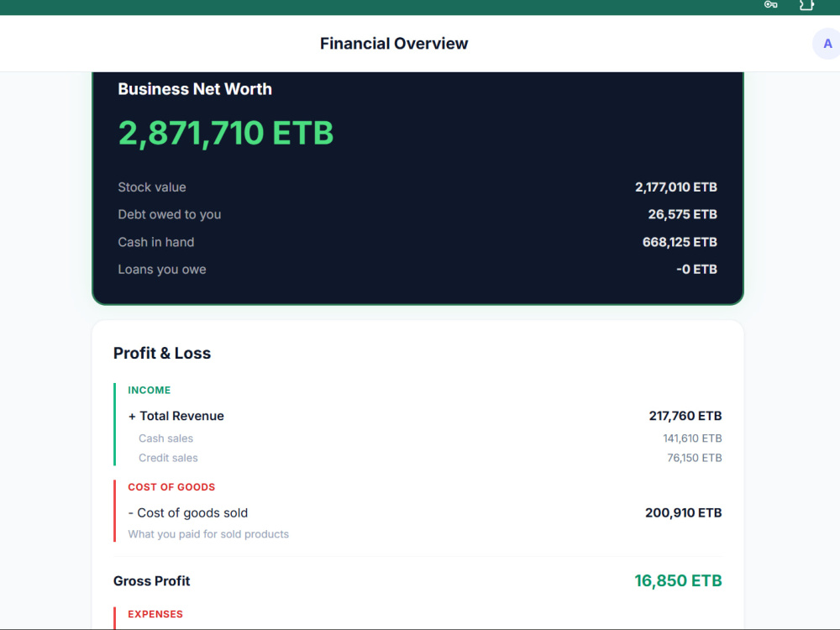This screenshot has width=840, height=630.
Task: Click the + Total Revenue row label
Action: [x=176, y=417]
